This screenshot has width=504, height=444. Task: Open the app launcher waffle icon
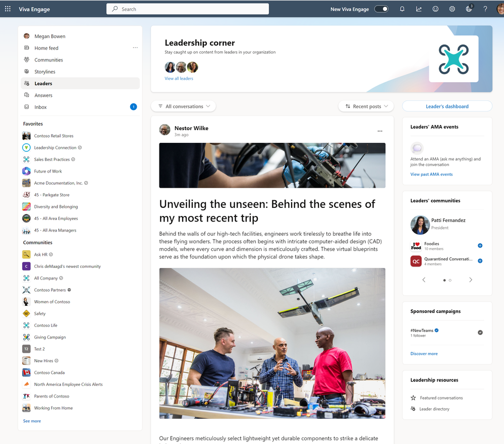8,9
